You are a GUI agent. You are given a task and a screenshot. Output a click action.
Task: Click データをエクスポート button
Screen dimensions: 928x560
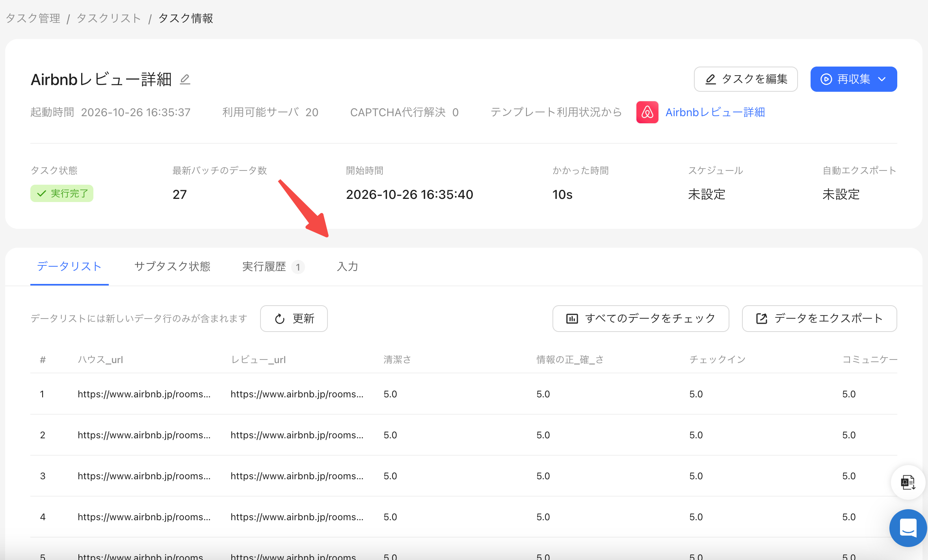819,318
